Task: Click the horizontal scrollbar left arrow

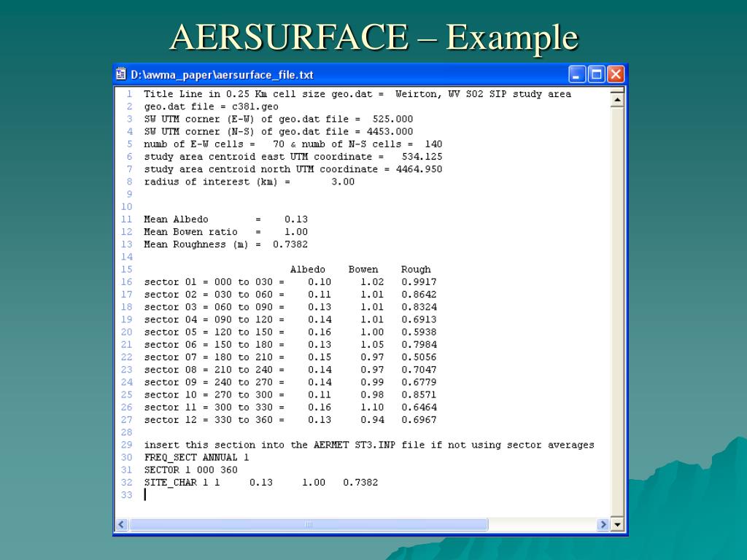Action: tap(122, 525)
